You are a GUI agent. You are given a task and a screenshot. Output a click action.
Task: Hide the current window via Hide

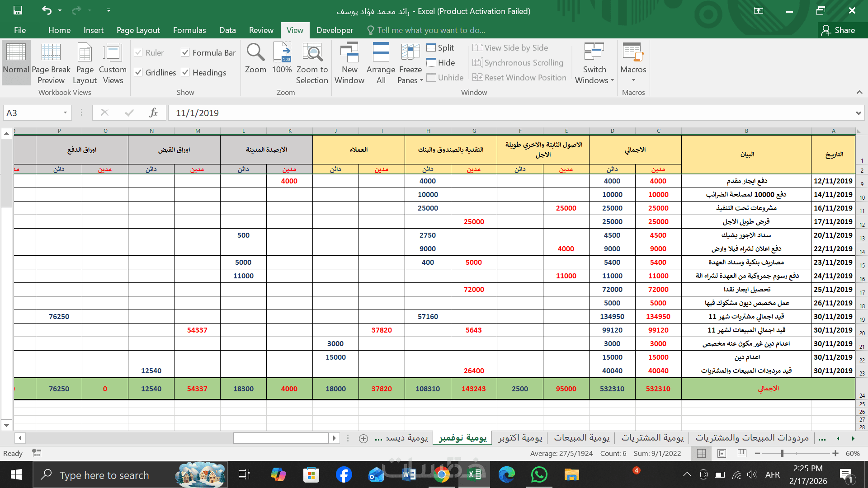pos(441,63)
